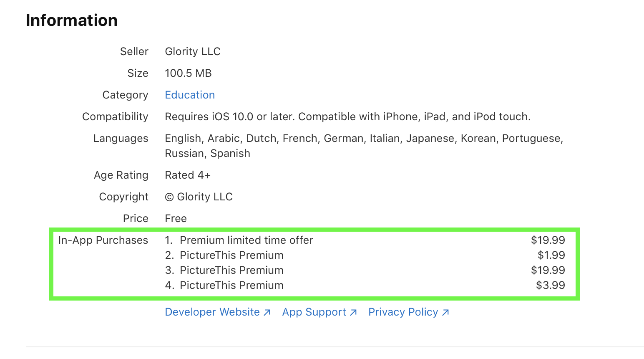Open the Education category link

coord(190,95)
